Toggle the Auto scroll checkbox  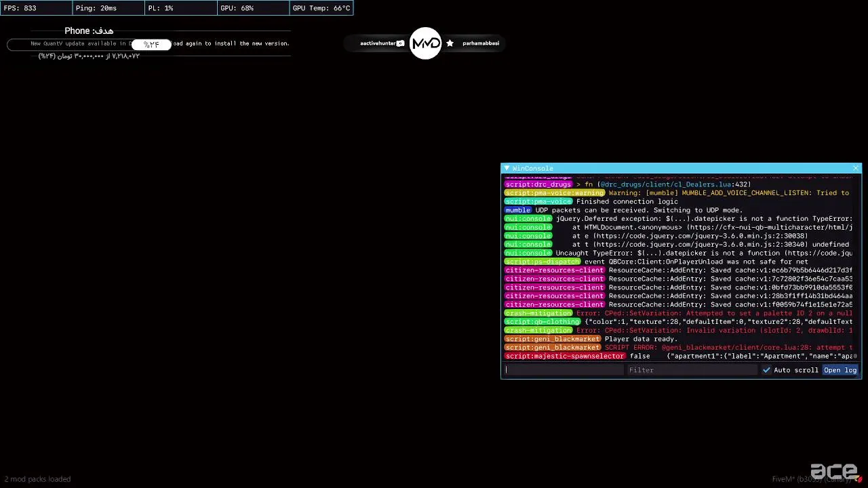click(766, 370)
